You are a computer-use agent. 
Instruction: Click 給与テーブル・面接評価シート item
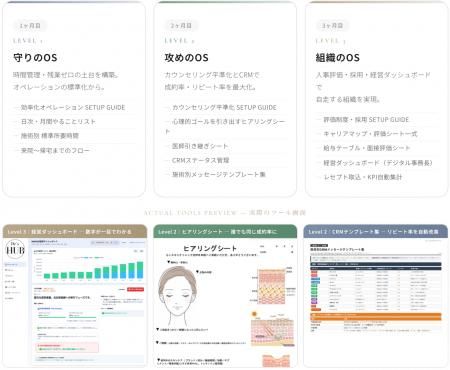point(367,148)
